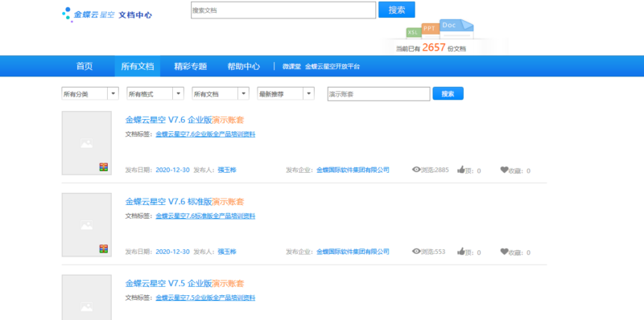The width and height of the screenshot is (644, 320).
Task: Click the eye view icon for 浏览:553
Action: pyautogui.click(x=416, y=251)
